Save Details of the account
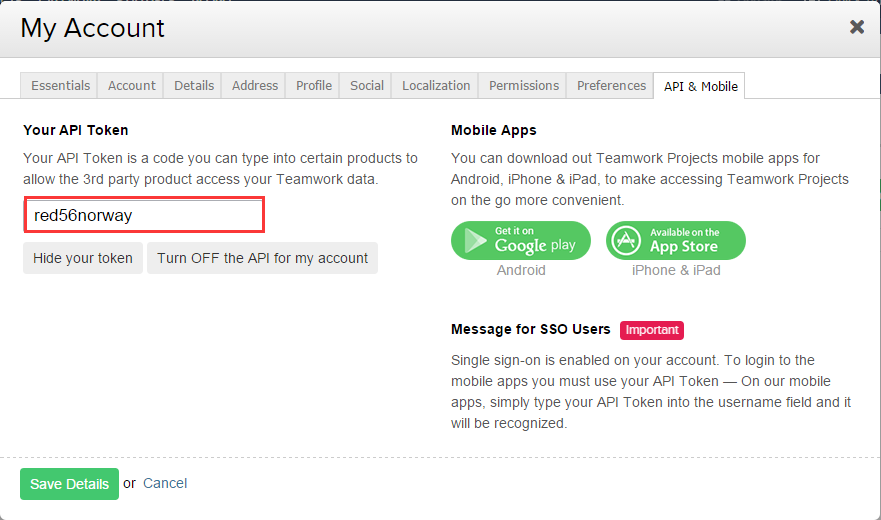This screenshot has width=881, height=520. tap(69, 484)
